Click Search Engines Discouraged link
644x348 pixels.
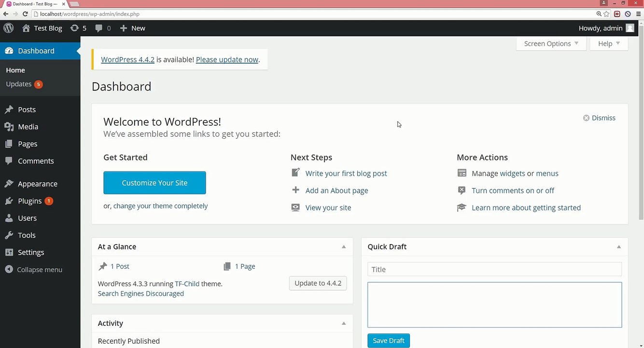point(141,293)
